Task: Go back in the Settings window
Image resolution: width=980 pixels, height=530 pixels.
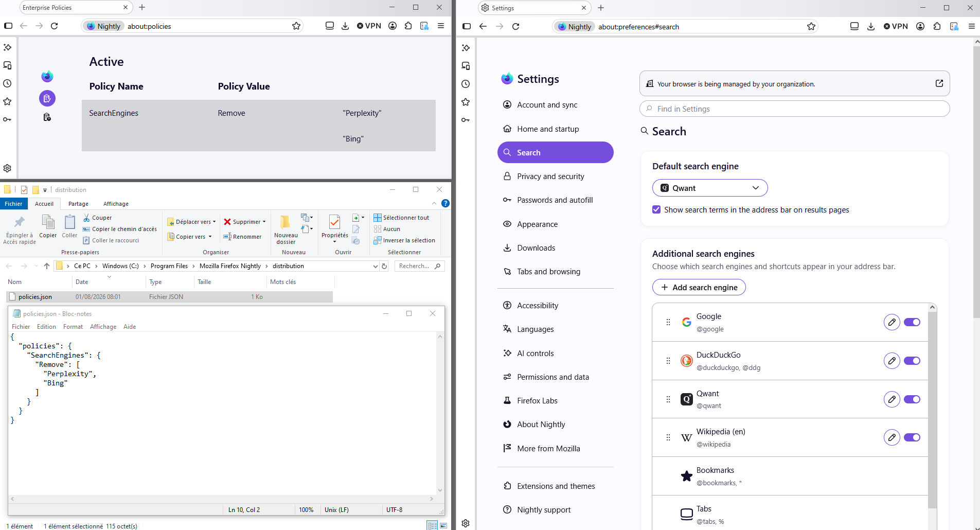Action: [483, 26]
